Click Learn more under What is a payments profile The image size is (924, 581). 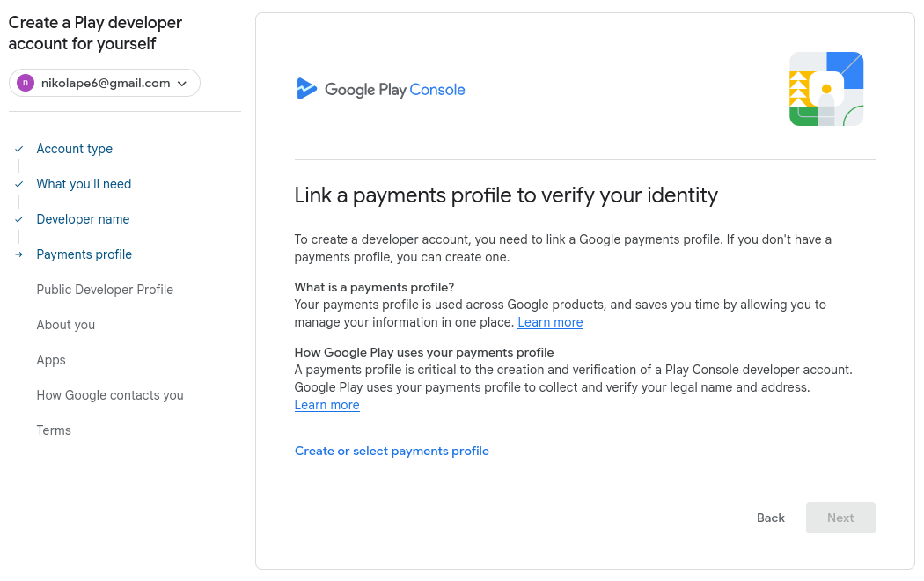(550, 322)
